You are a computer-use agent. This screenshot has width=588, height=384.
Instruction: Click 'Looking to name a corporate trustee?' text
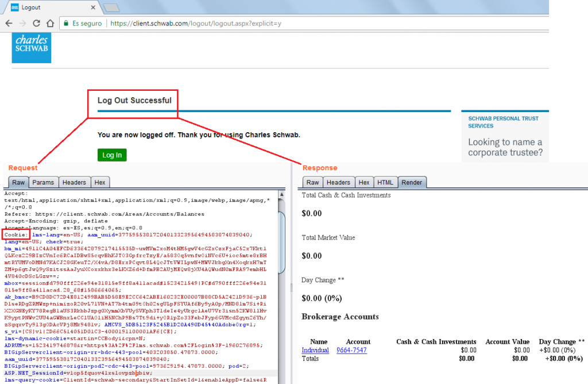[x=505, y=147]
